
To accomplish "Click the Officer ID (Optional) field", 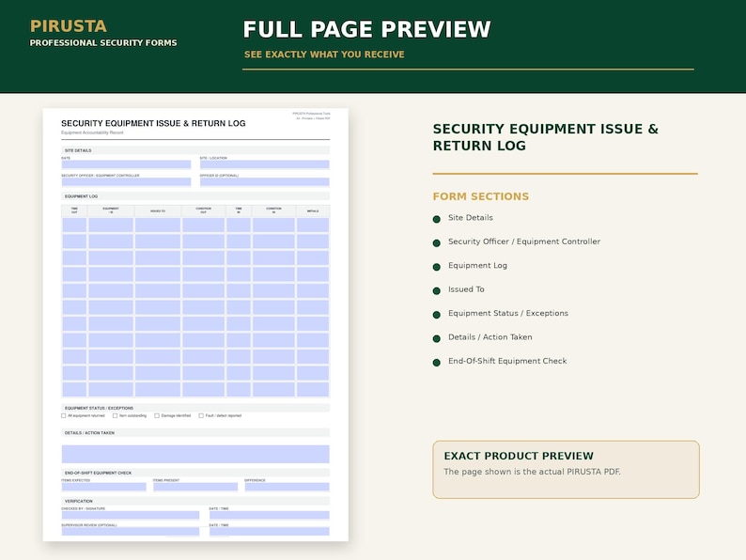I will 265,181.
